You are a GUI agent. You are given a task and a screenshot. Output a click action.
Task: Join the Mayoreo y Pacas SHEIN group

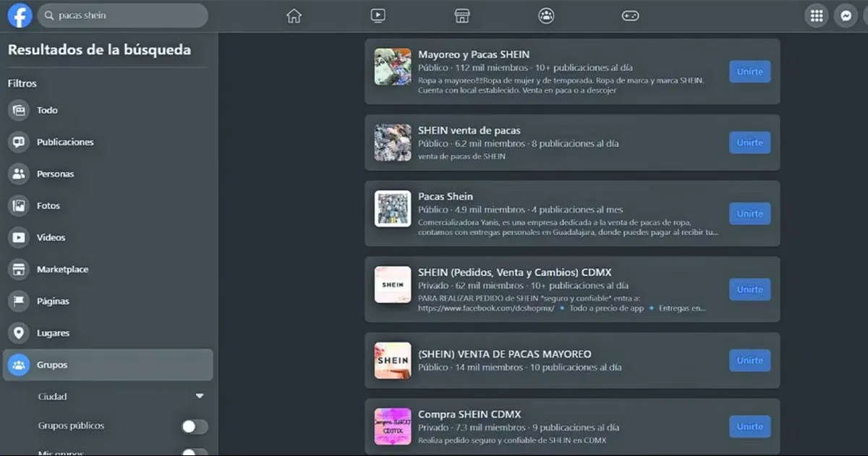point(749,71)
